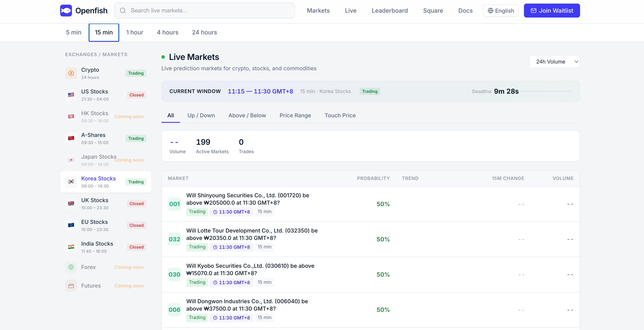Click clock icon in Kyobo Securities deadline tag

click(x=215, y=283)
